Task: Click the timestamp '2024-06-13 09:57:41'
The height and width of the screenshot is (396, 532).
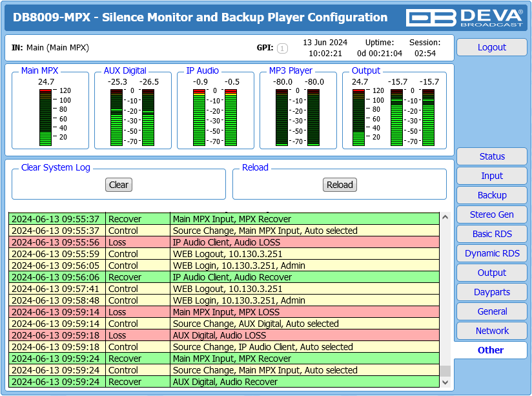Action: 56,289
